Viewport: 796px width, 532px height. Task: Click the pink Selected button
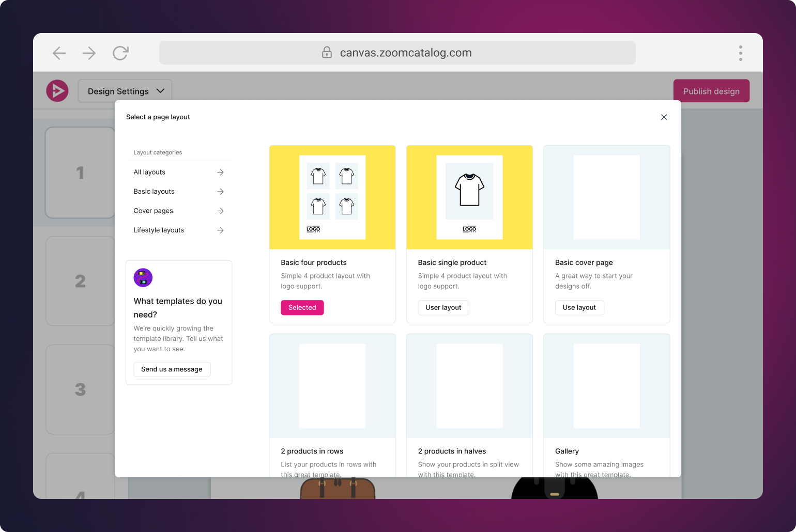[x=302, y=308]
